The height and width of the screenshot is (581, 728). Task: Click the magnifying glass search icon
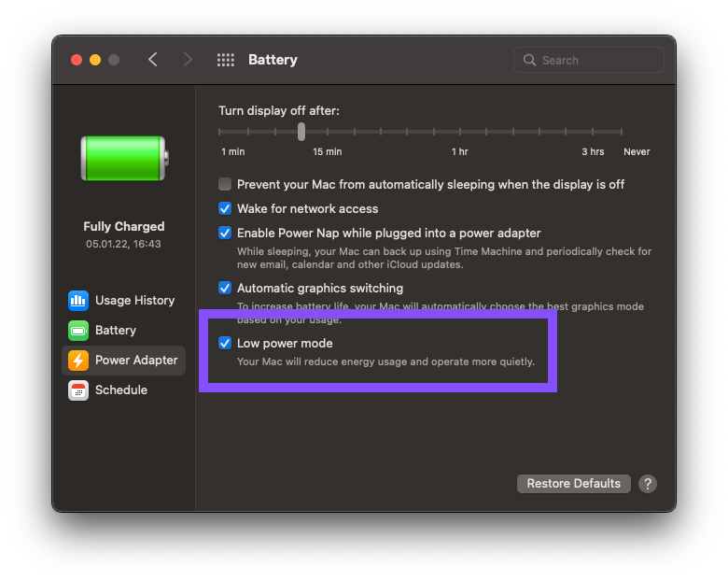tap(530, 61)
